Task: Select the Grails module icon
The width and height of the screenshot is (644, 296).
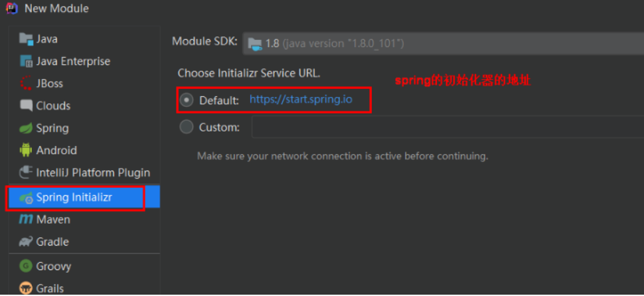Action: (x=26, y=288)
